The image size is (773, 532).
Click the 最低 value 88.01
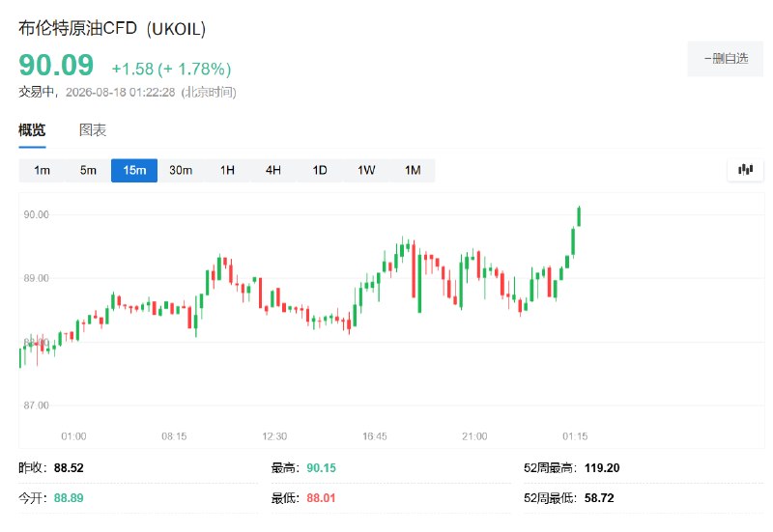coord(321,498)
